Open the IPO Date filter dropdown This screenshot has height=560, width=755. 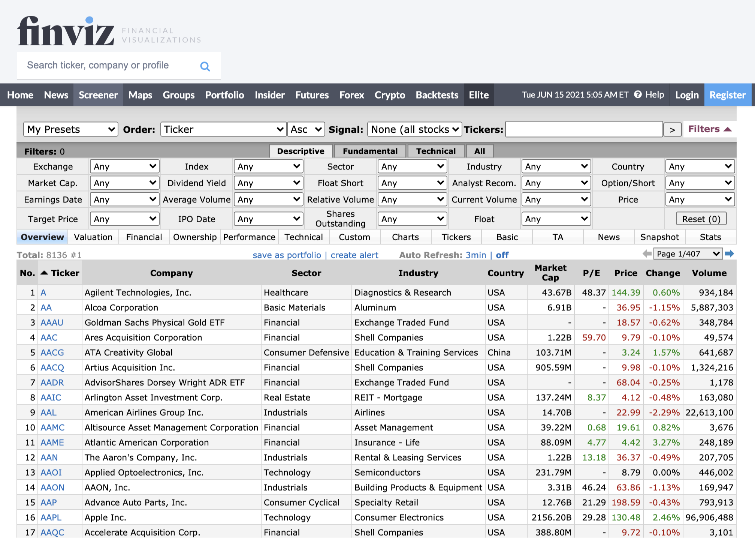[x=268, y=219]
